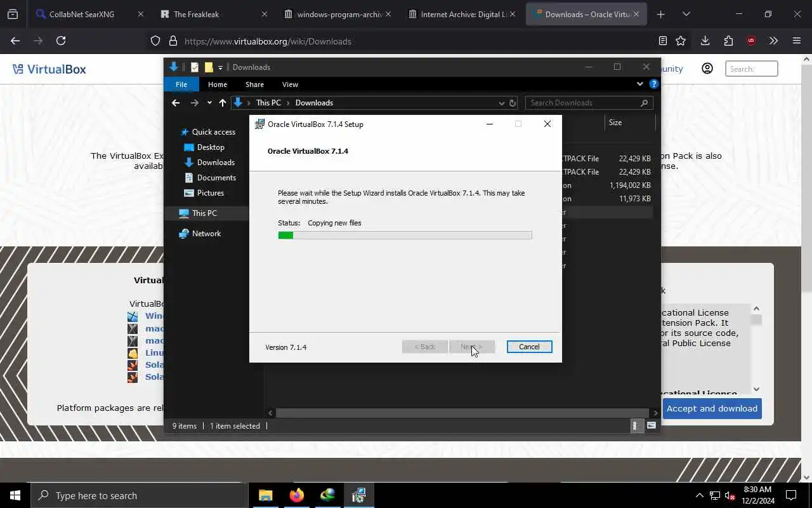Open File Explorer from the taskbar
Image resolution: width=812 pixels, height=508 pixels.
point(266,495)
